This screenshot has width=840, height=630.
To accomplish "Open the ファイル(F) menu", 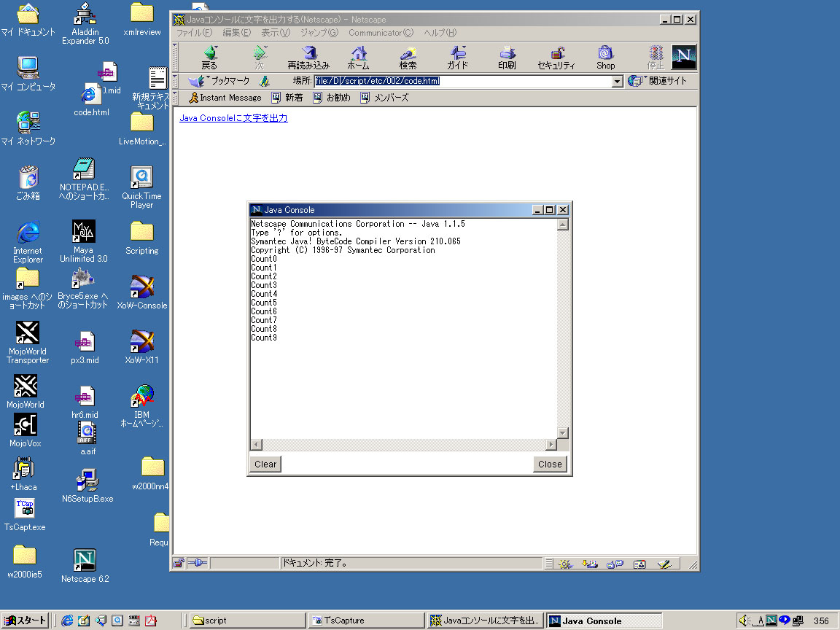I will [x=195, y=33].
